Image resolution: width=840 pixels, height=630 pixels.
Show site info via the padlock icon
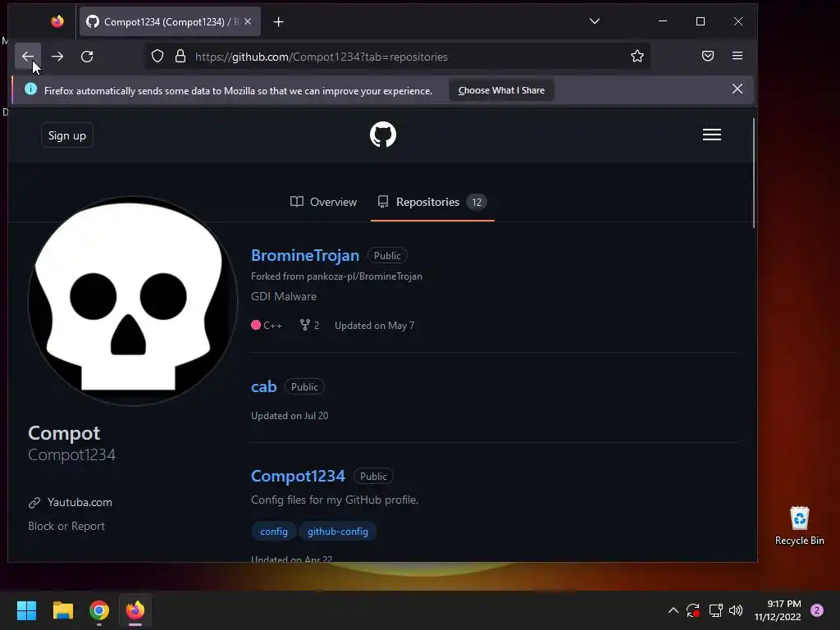pos(180,57)
